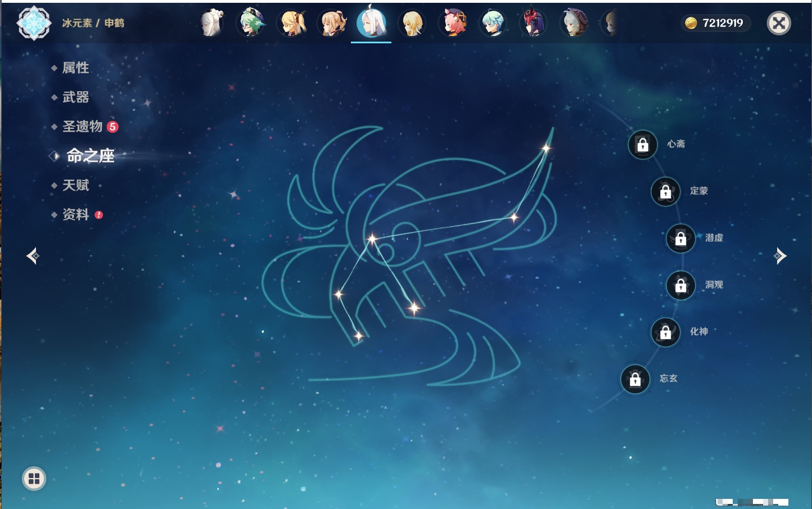Select the highlighted Shenhe avatar
812x509 pixels.
(x=372, y=22)
